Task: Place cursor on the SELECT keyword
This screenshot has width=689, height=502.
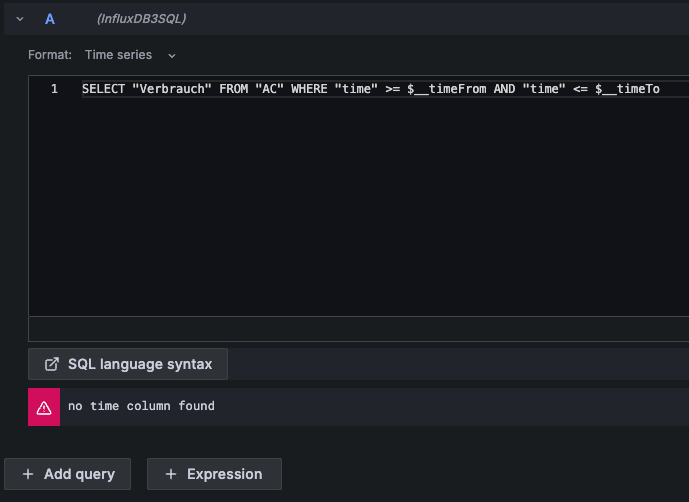Action: [x=104, y=89]
